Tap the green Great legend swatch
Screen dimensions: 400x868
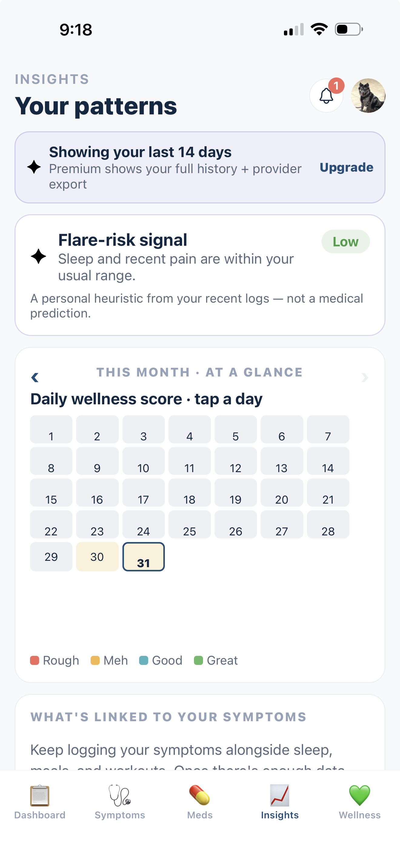point(198,660)
